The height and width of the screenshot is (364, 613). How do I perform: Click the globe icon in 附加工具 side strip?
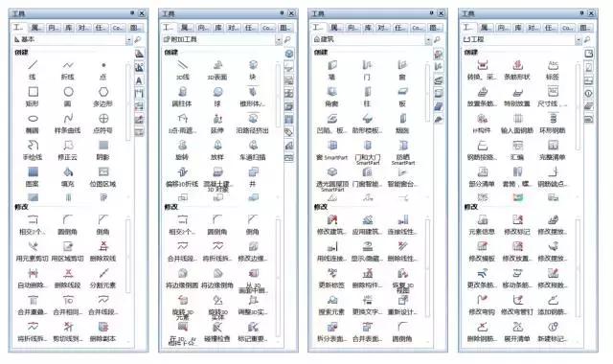[x=289, y=54]
